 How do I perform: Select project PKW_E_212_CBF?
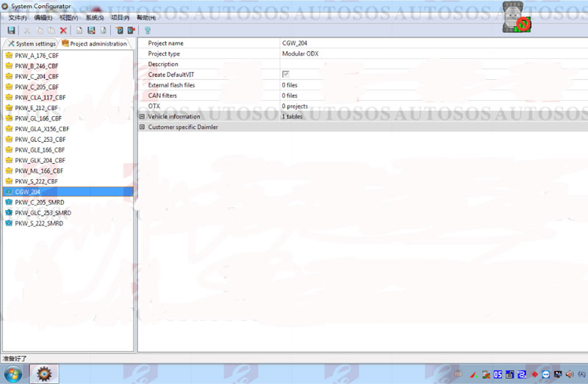coord(36,108)
